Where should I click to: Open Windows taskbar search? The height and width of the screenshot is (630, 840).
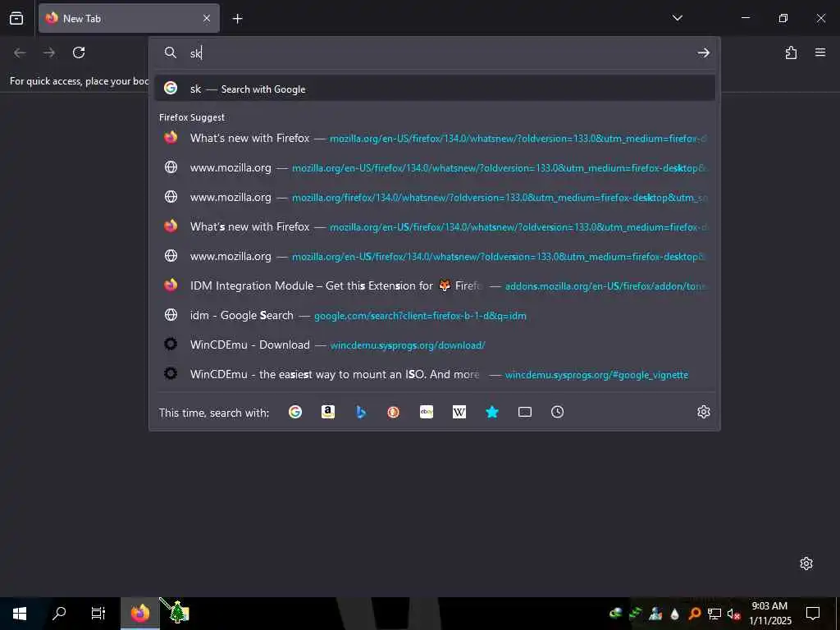click(59, 614)
